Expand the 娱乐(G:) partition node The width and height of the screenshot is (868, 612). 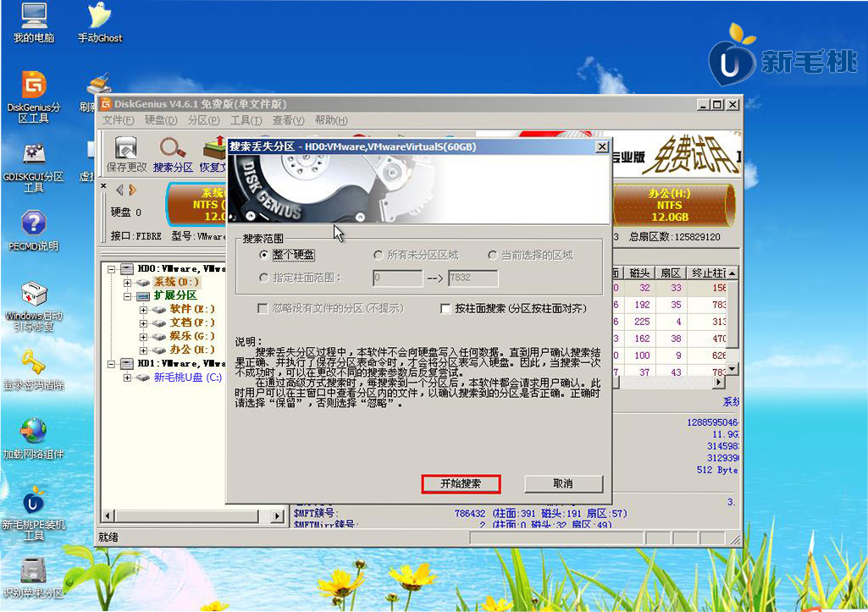click(143, 336)
